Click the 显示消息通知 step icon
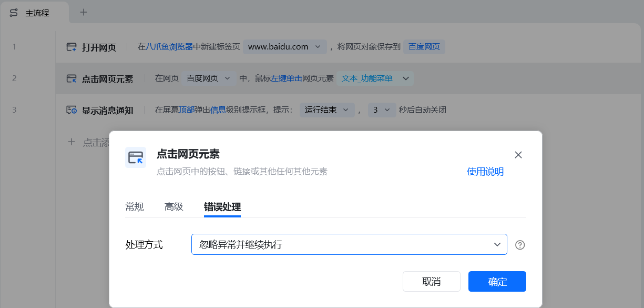644x308 pixels. coord(71,111)
